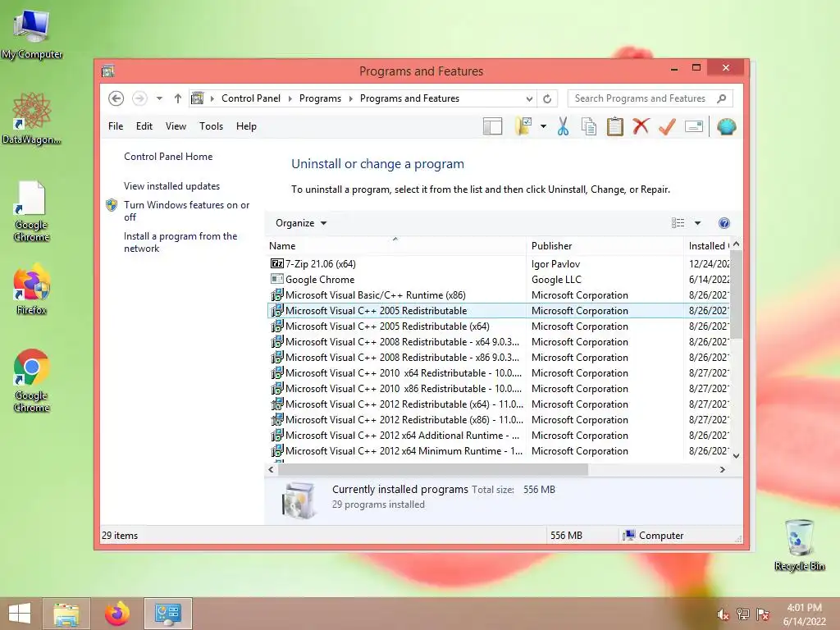Viewport: 840px width, 630px height.
Task: Open Recycle Bin desktop icon
Action: [x=799, y=546]
